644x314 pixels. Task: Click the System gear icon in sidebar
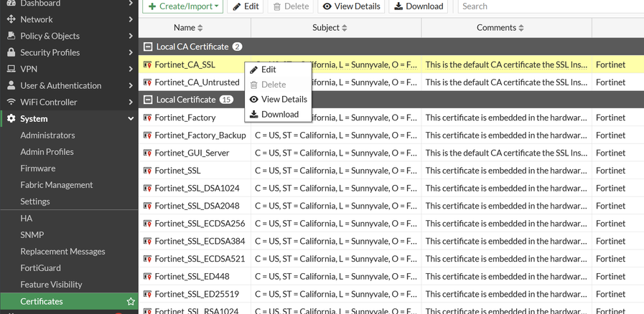11,119
